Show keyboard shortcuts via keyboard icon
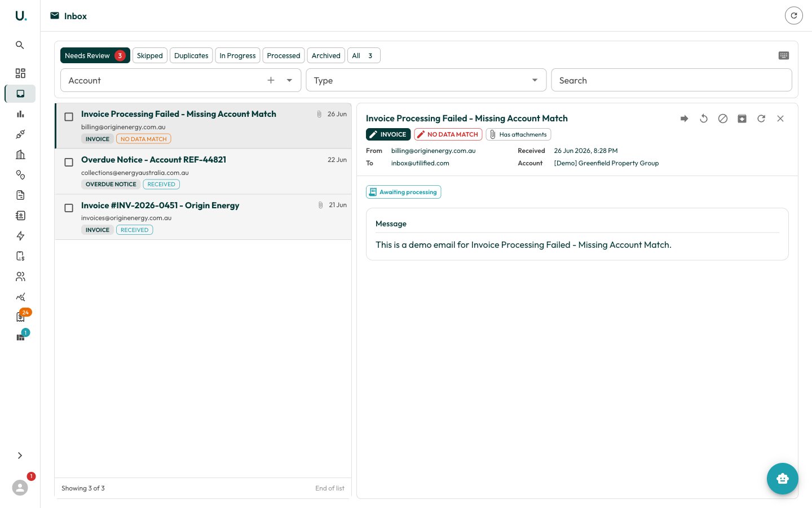 coord(784,55)
